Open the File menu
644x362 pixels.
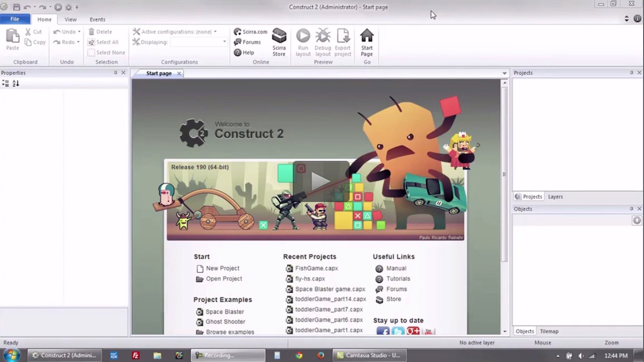[15, 19]
